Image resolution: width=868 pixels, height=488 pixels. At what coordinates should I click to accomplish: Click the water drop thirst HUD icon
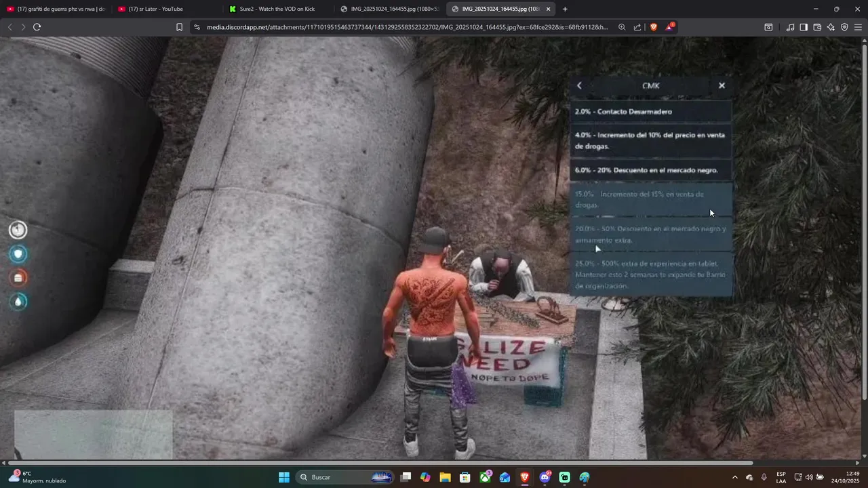(18, 302)
